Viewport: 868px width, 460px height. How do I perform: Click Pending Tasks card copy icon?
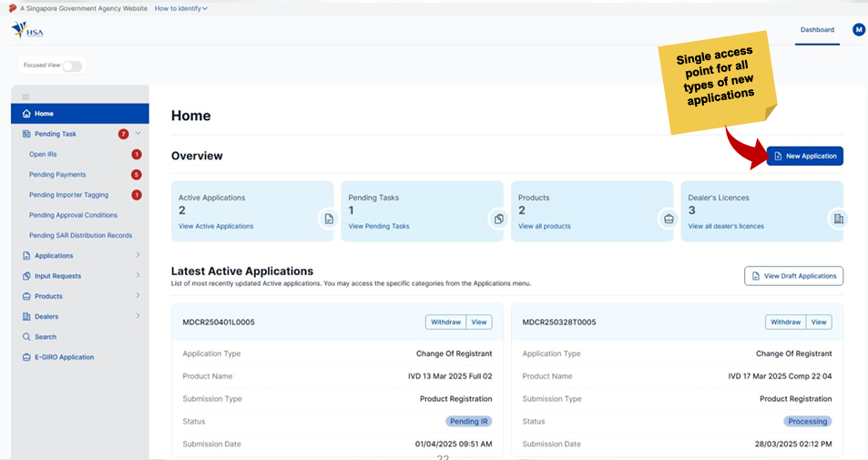pos(499,219)
